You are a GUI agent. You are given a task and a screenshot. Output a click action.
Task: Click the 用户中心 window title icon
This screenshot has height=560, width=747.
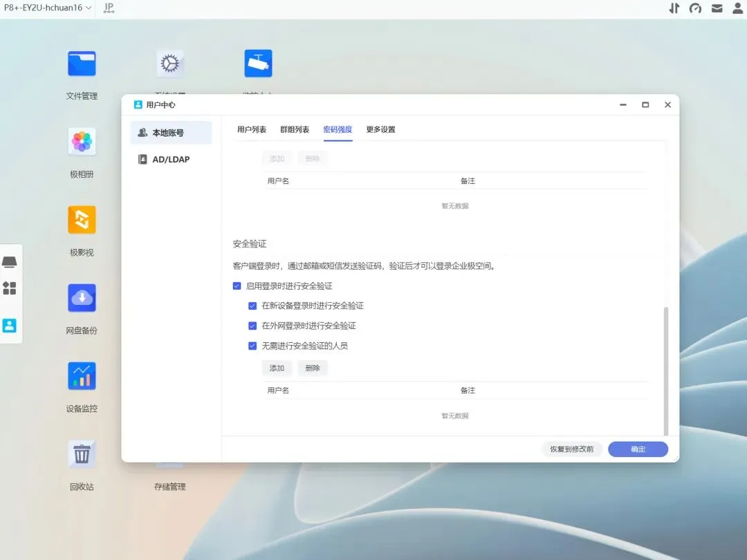[138, 105]
